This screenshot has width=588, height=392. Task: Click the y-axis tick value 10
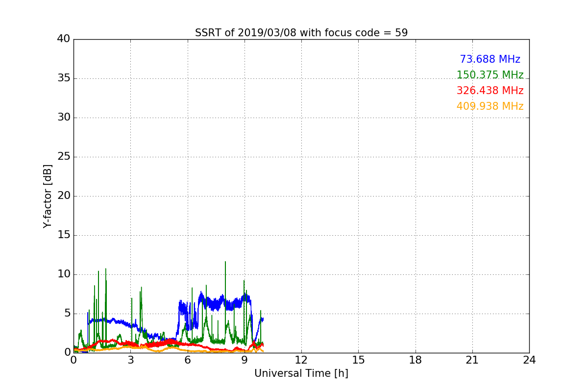click(x=64, y=274)
